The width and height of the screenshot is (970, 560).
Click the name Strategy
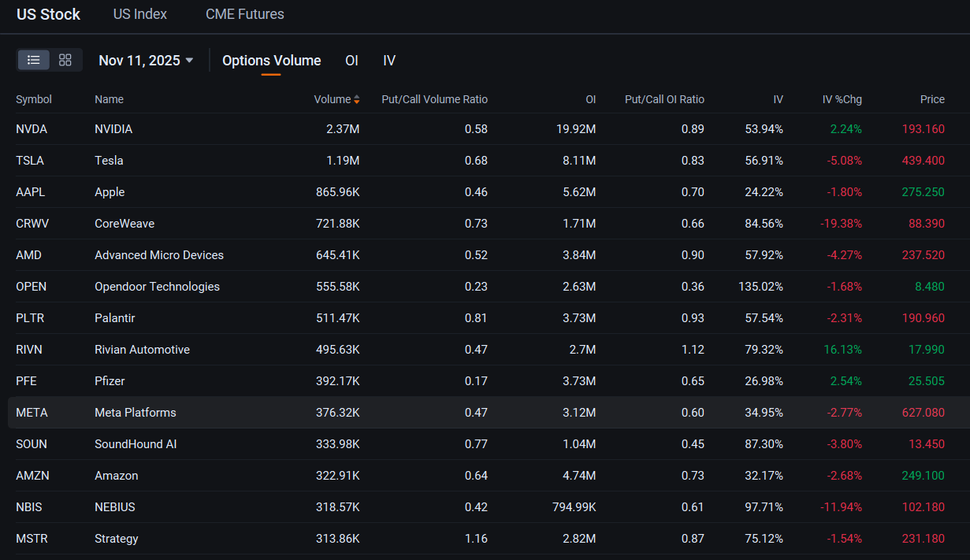click(117, 539)
